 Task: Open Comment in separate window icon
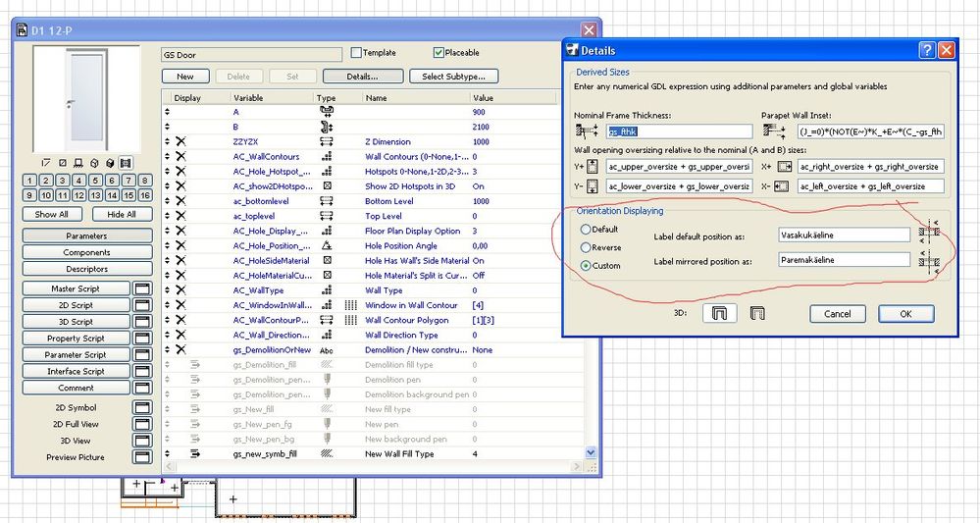pyautogui.click(x=142, y=388)
